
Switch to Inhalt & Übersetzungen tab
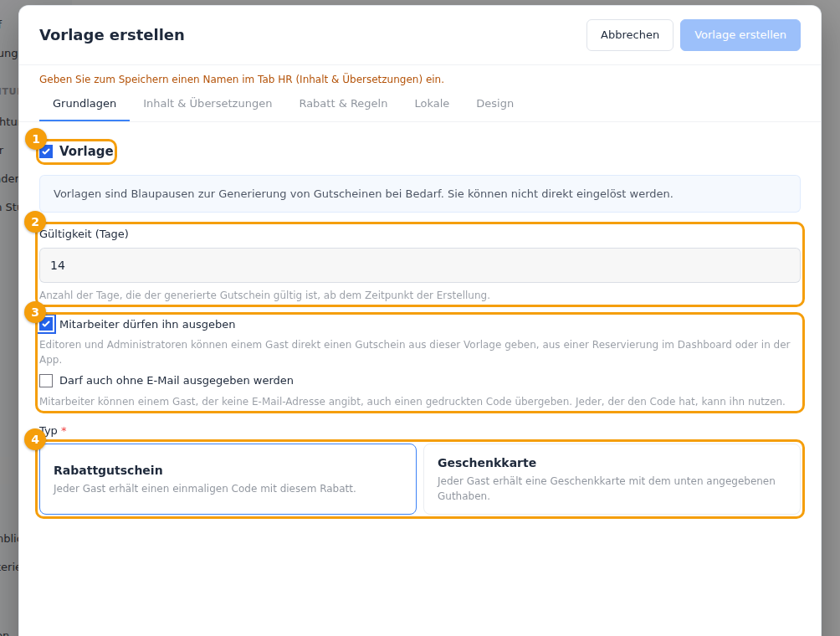coord(207,104)
